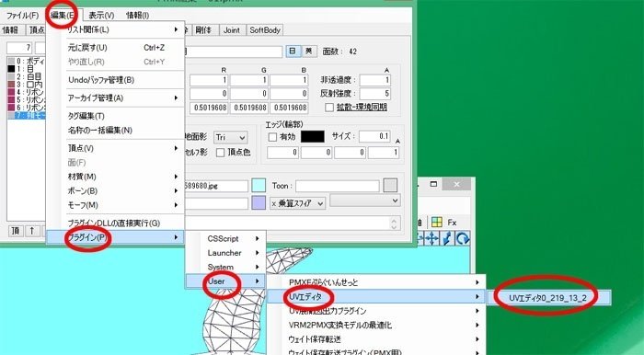The height and width of the screenshot is (355, 644).
Task: Switch name language to 日
Action: [x=293, y=52]
